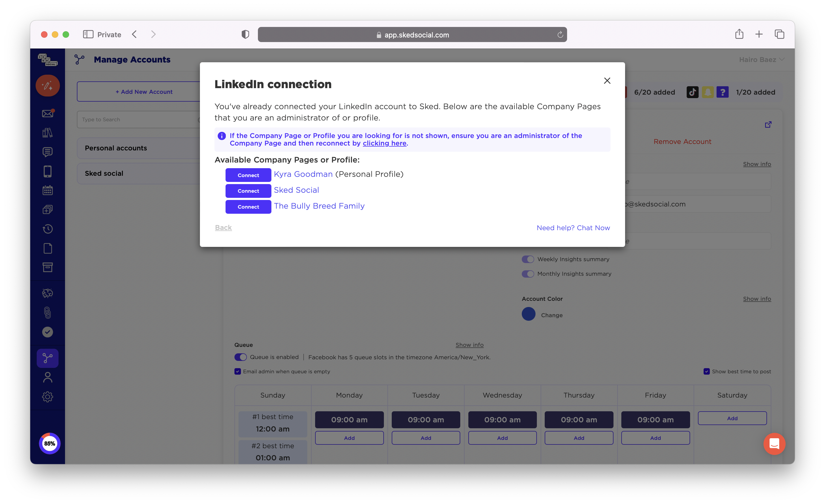Click Change account color
The height and width of the screenshot is (504, 825).
tap(551, 315)
